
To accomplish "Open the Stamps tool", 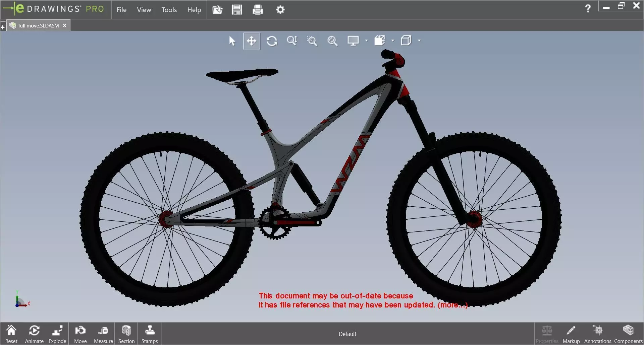I will (150, 334).
